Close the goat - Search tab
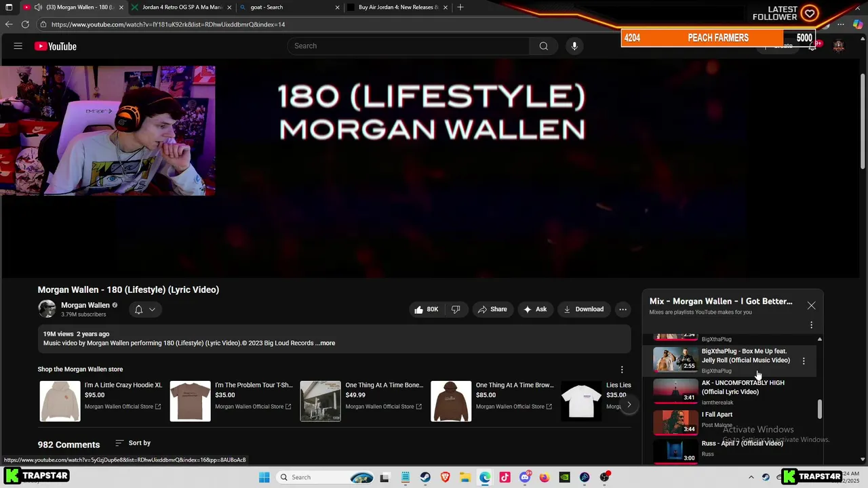 337,7
